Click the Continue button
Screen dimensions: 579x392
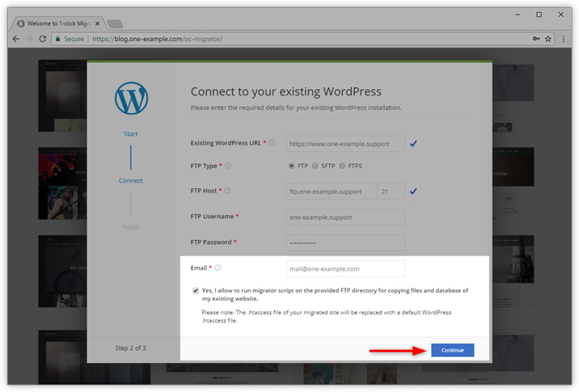(x=452, y=350)
